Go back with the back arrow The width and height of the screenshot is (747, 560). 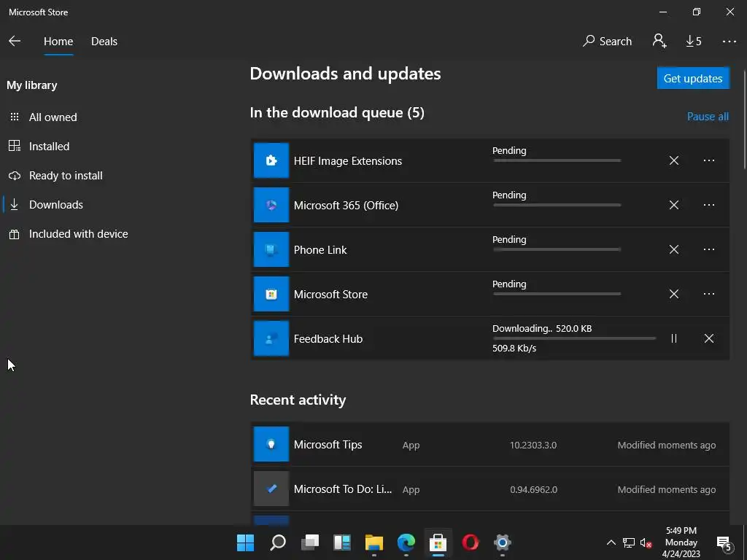(x=15, y=41)
